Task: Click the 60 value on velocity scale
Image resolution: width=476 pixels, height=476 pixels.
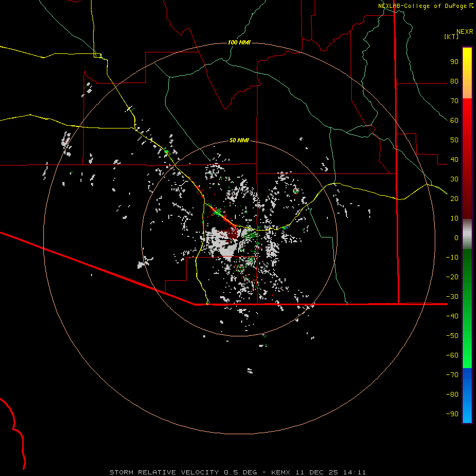Action: point(454,121)
